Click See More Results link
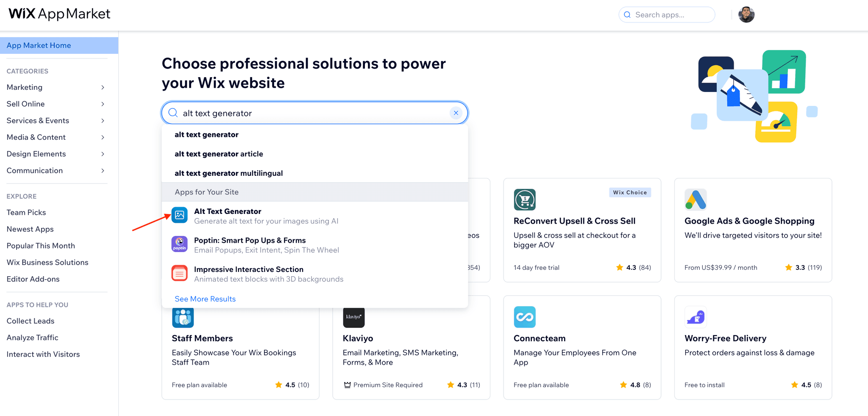 coord(205,299)
